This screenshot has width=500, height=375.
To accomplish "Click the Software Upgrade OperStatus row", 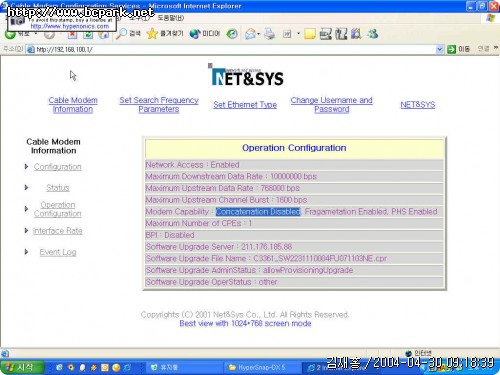I will (294, 282).
